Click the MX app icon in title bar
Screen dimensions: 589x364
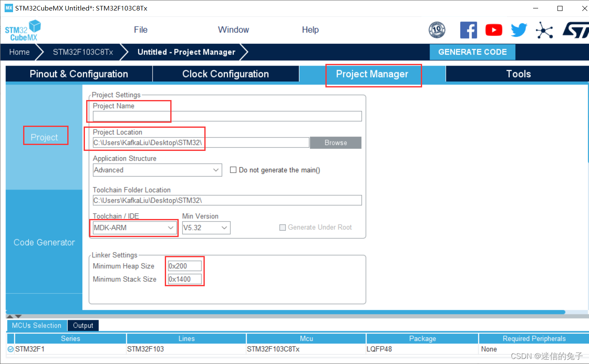9,8
